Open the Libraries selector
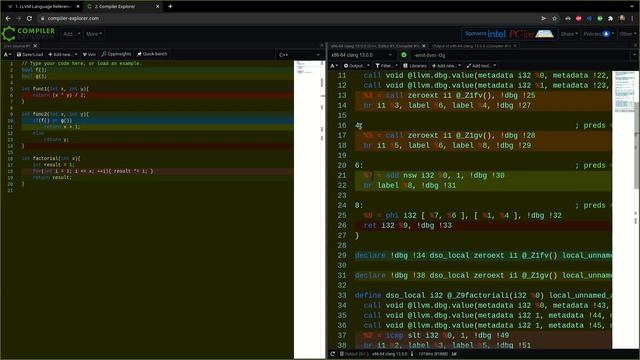 point(415,66)
